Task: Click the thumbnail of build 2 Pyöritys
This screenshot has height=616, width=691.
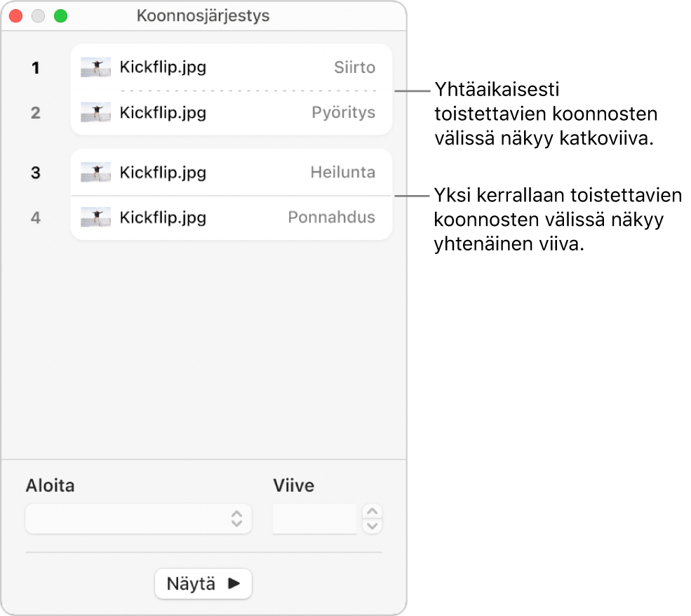Action: [x=95, y=112]
